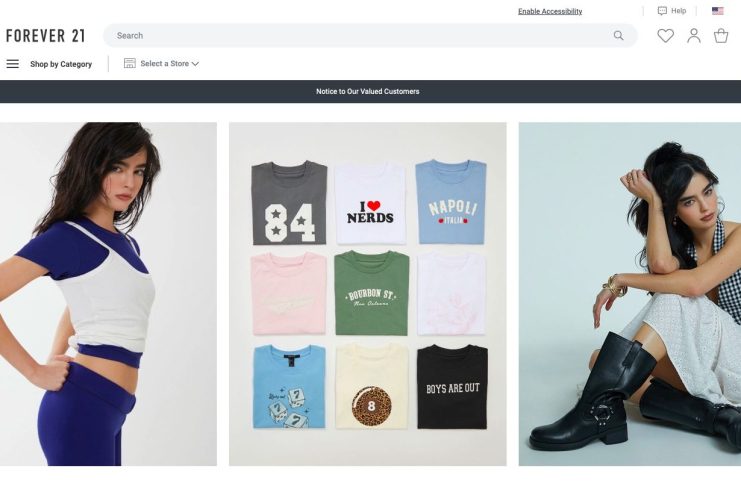Open Notice to Our Valued Customers banner
Screen dimensions: 741x486
click(368, 91)
